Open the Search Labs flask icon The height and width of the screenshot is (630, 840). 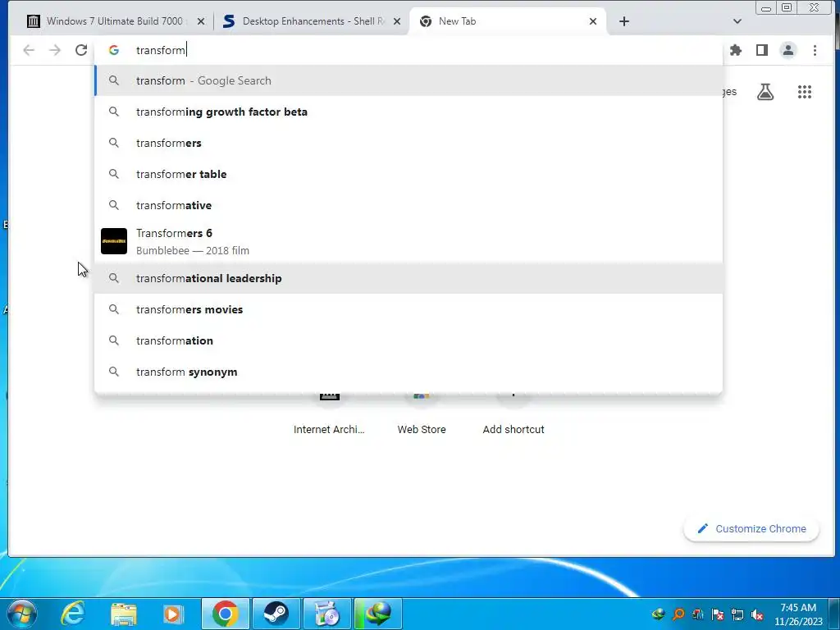click(765, 92)
